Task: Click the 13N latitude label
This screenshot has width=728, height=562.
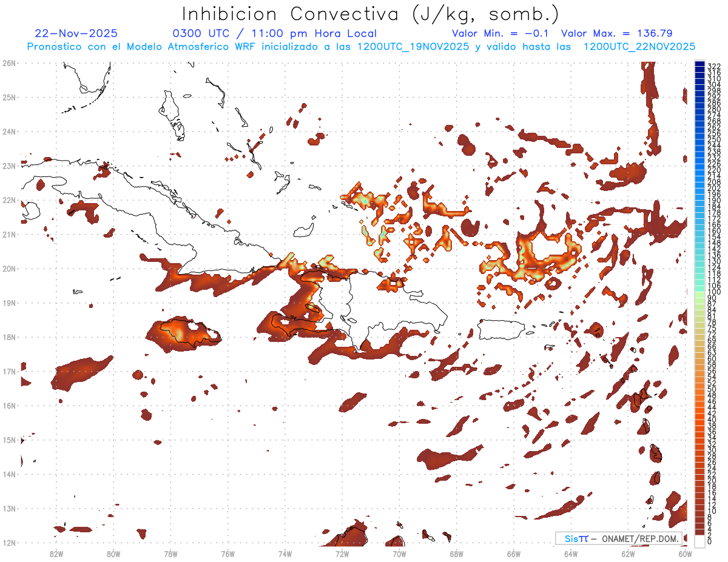Action: point(8,508)
